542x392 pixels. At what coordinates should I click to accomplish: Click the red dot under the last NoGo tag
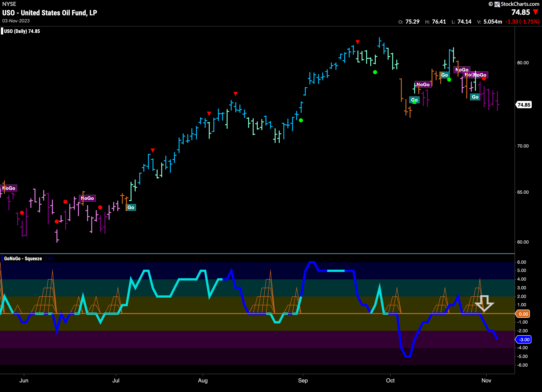(x=484, y=79)
